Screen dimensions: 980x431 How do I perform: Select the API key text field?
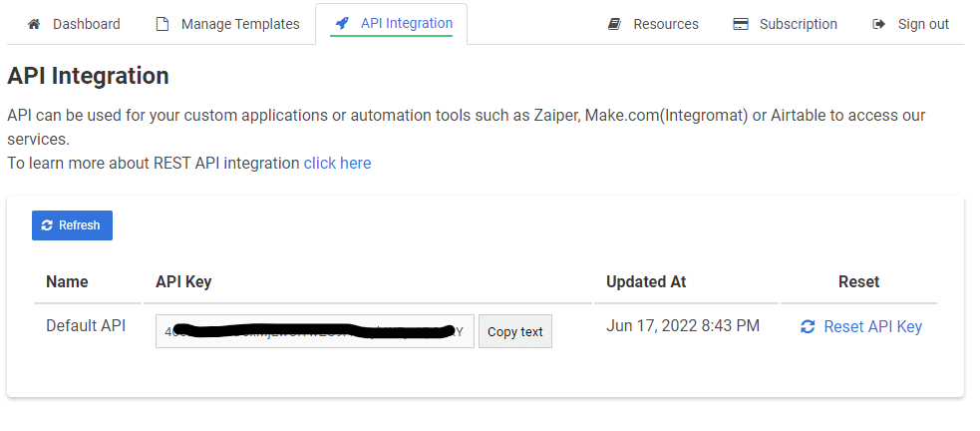pos(315,331)
